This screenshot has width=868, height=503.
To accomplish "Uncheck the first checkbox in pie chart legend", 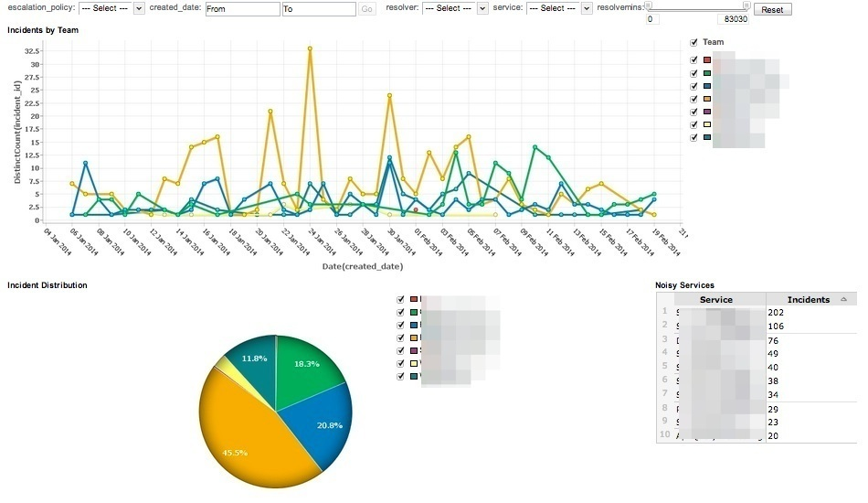I will [401, 299].
